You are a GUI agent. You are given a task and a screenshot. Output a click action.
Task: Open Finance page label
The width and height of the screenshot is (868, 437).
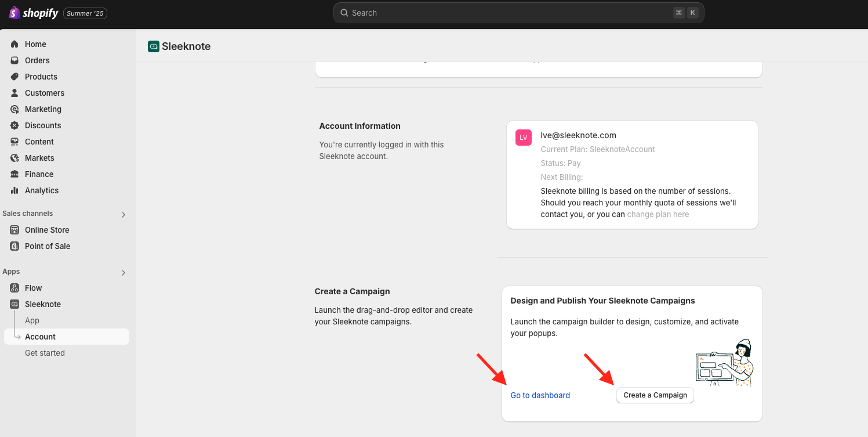39,174
